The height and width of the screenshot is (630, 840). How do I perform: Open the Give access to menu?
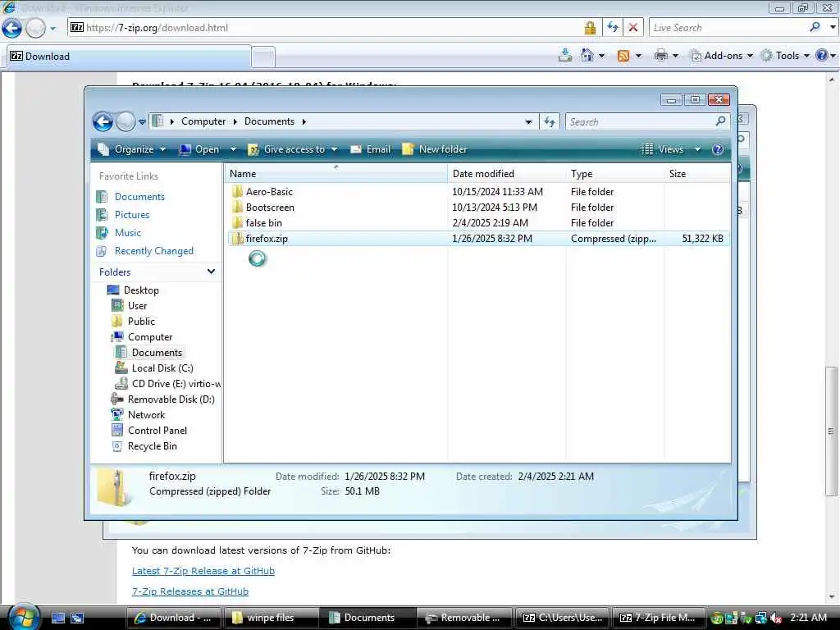pyautogui.click(x=293, y=149)
